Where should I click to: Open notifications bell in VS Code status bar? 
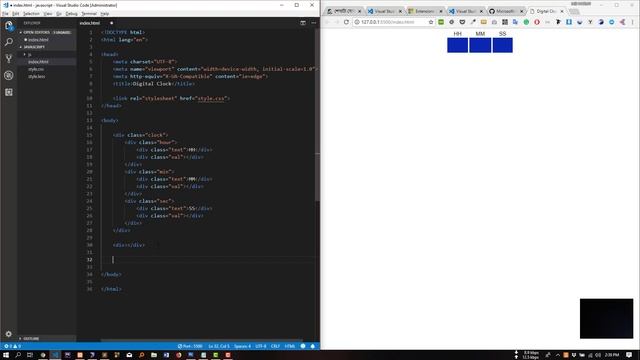pyautogui.click(x=313, y=346)
